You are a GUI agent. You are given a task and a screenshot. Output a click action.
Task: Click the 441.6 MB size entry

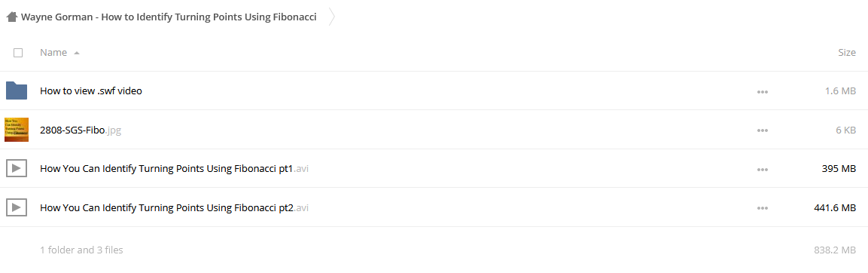click(x=836, y=208)
